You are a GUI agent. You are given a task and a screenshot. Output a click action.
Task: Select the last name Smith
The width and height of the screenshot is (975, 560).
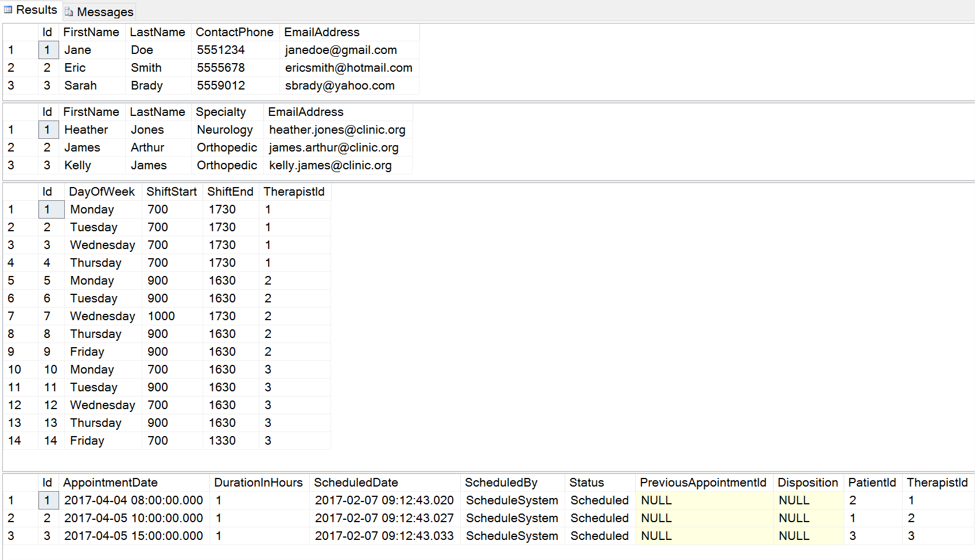pos(158,68)
